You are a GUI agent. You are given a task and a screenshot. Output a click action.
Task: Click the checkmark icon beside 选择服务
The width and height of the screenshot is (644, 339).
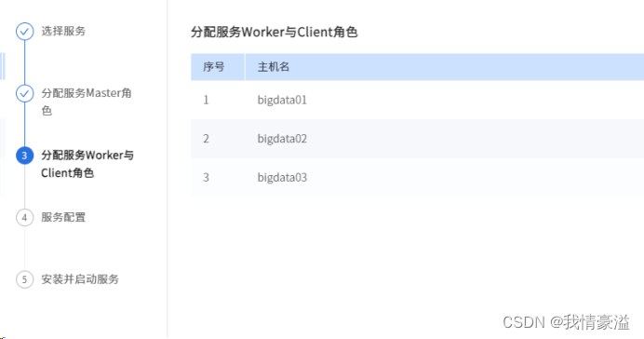[24, 32]
